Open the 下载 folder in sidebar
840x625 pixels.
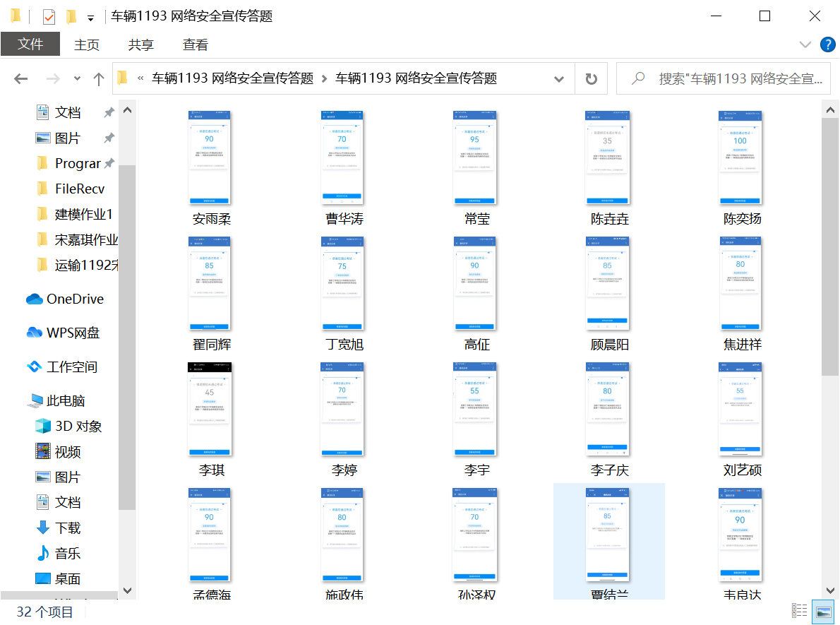[68, 528]
